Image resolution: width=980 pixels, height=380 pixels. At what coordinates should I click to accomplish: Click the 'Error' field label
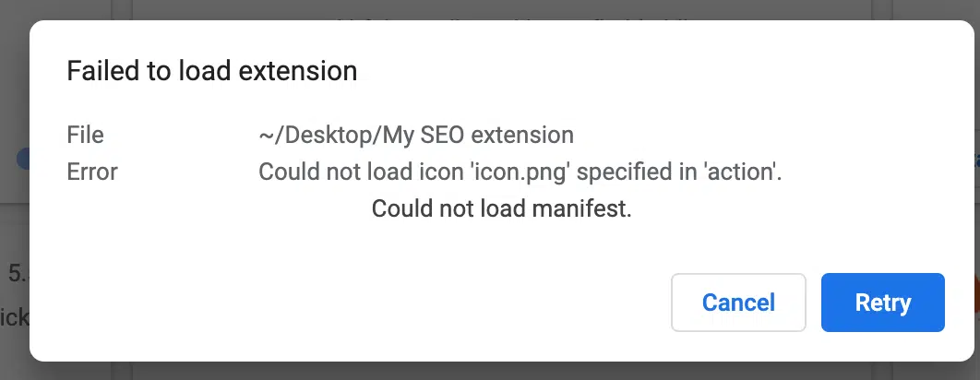(92, 172)
